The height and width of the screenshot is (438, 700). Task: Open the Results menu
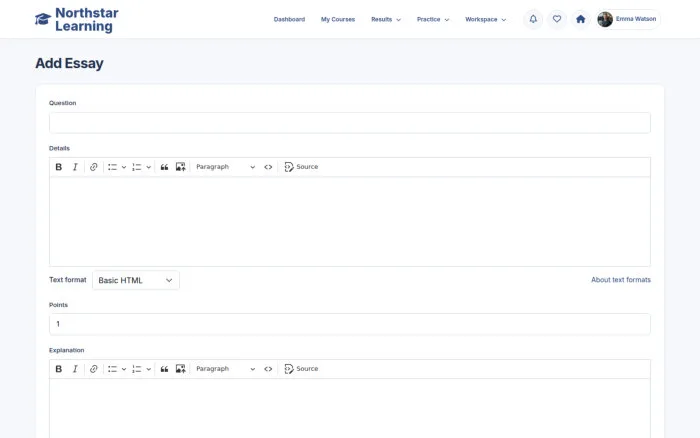(x=386, y=19)
